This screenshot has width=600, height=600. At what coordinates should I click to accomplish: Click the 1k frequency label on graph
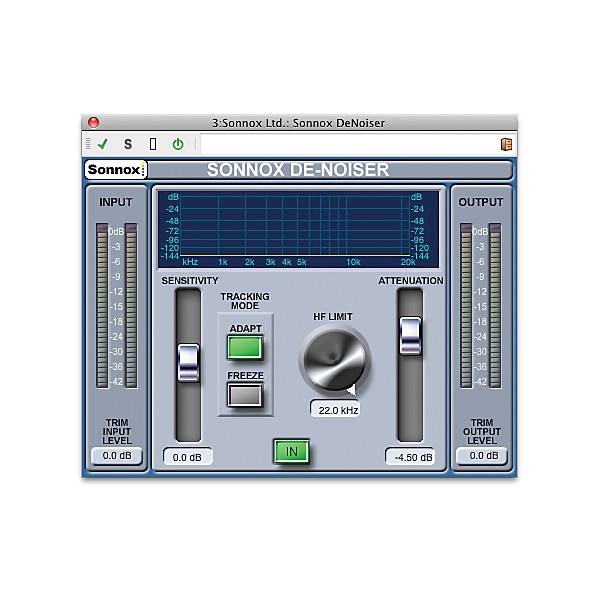(x=223, y=262)
